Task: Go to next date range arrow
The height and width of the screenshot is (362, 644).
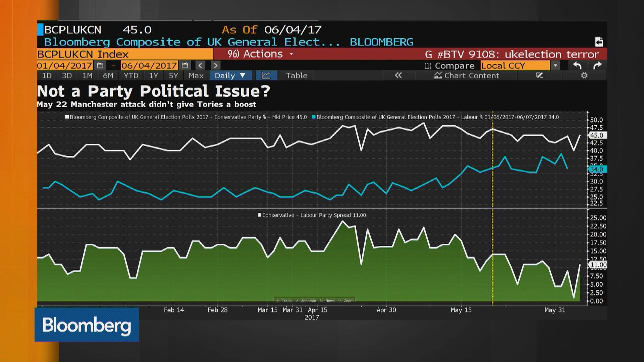Action: point(215,65)
